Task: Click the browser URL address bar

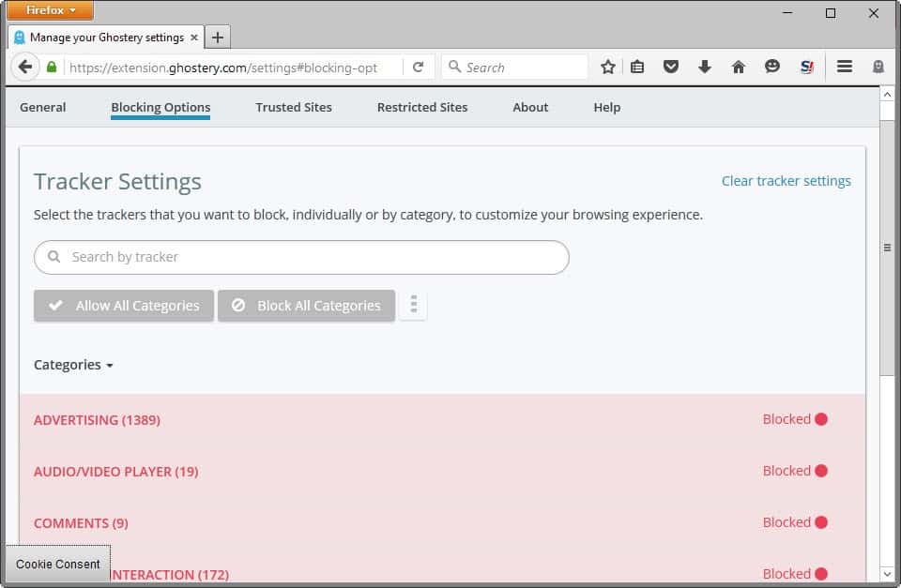Action: click(x=234, y=68)
